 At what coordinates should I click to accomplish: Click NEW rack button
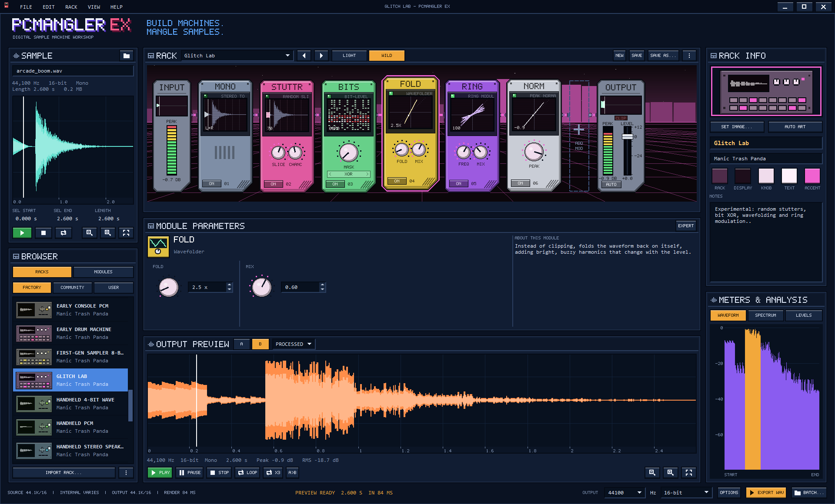pyautogui.click(x=619, y=56)
